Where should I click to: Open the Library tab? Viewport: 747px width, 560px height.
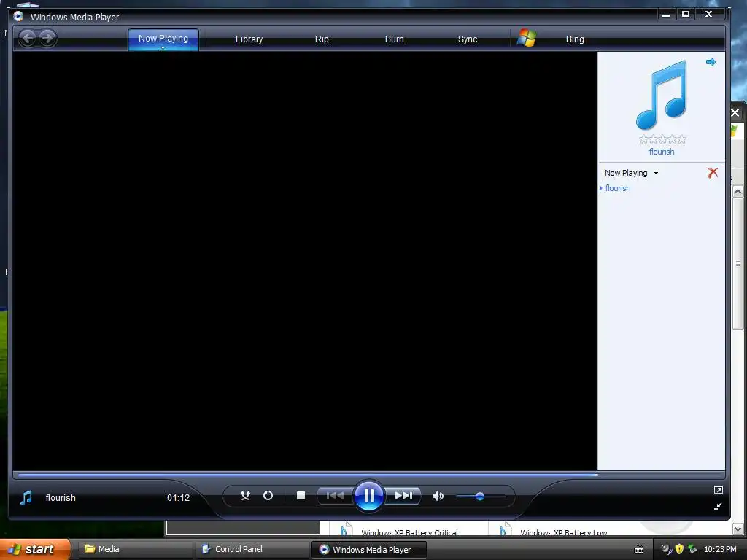[249, 39]
